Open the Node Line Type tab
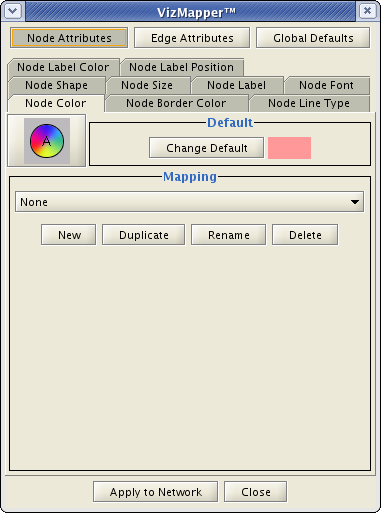381x513 pixels. click(x=309, y=103)
